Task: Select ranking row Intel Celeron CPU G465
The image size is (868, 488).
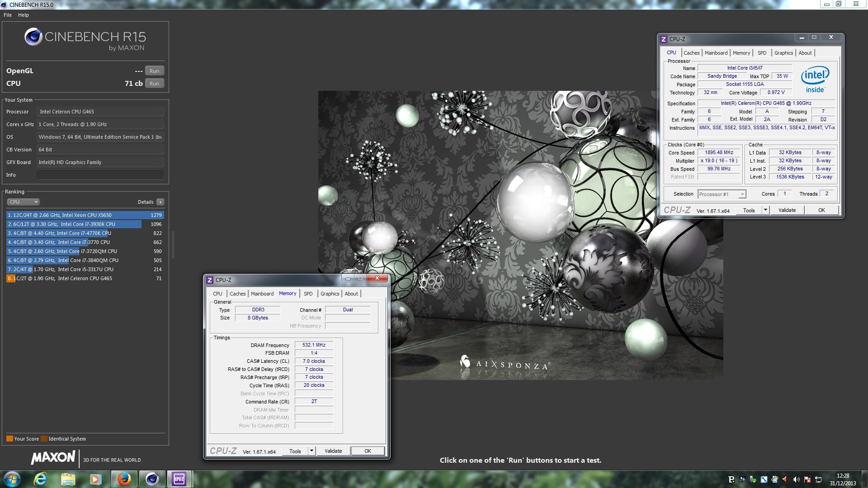Action: (x=85, y=278)
